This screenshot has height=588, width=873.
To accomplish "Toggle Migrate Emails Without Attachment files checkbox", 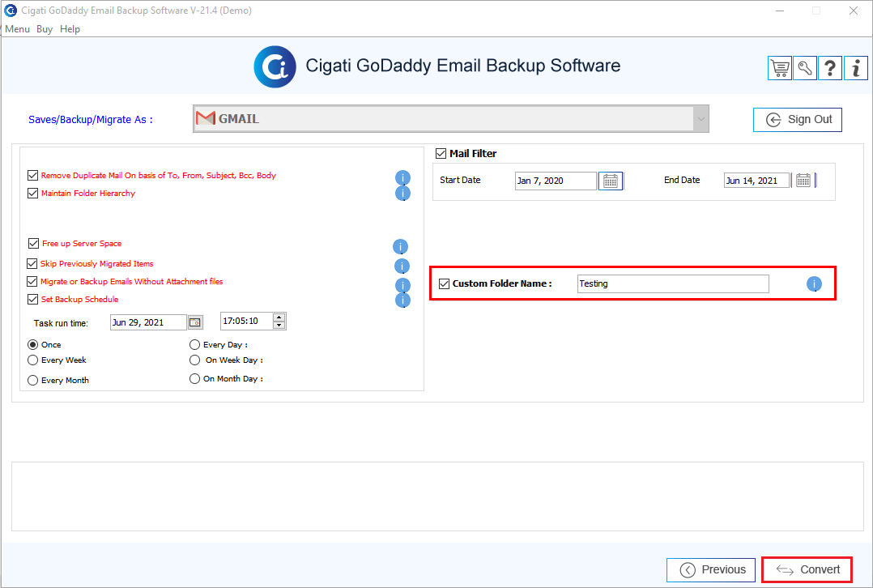I will click(32, 281).
